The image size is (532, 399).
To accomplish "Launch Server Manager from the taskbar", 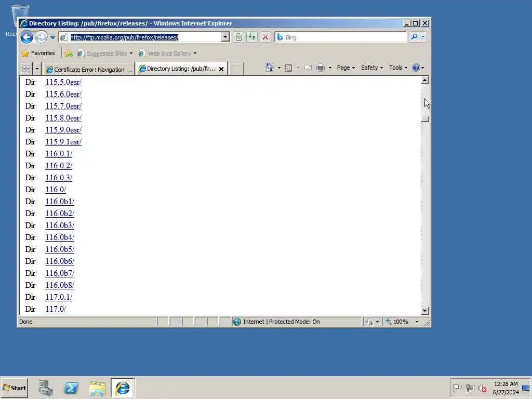I will coord(45,388).
